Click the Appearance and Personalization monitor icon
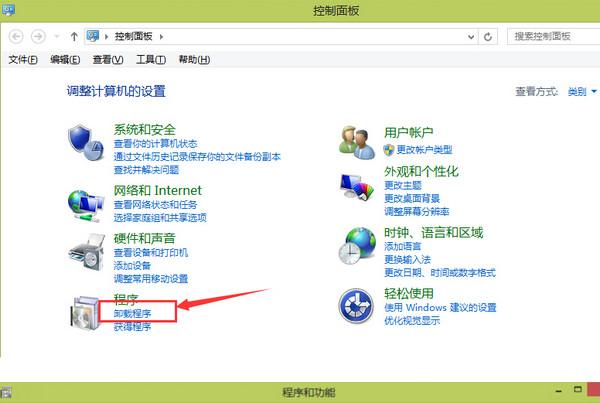Viewport: 600px width, 403px height. point(357,187)
